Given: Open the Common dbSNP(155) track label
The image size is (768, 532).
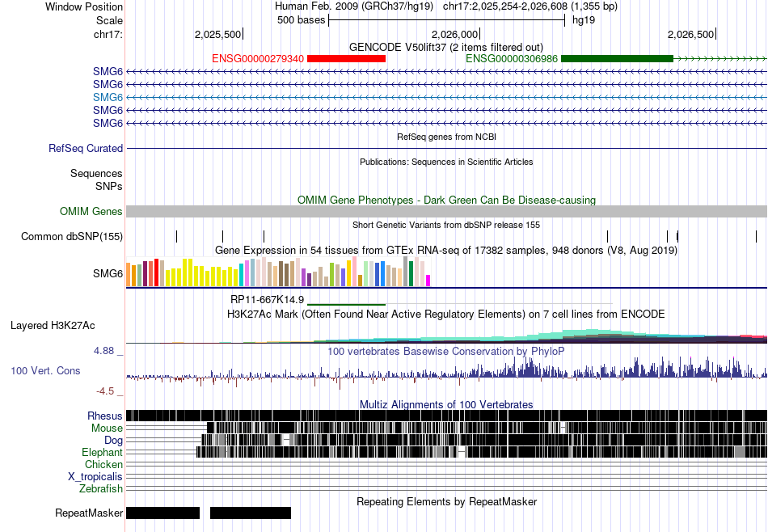Looking at the screenshot, I should (72, 237).
